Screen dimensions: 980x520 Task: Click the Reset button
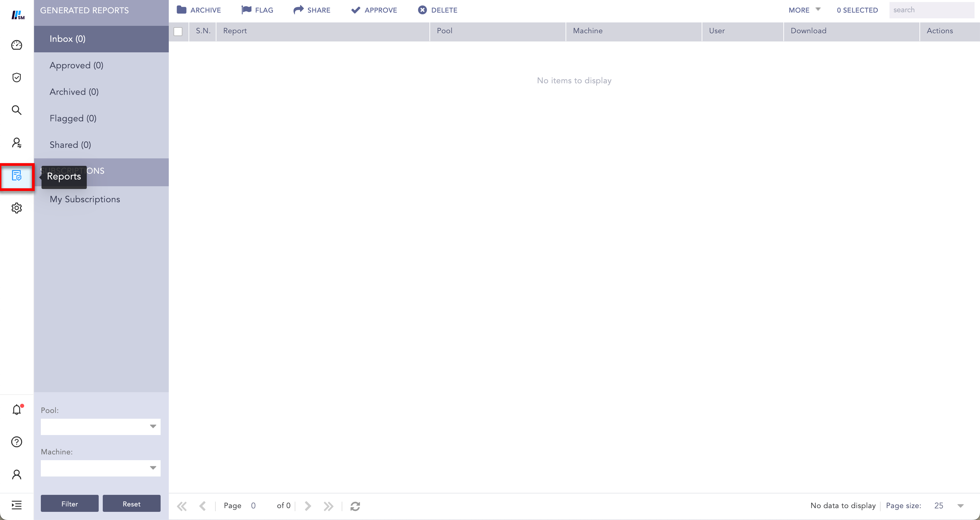131,504
